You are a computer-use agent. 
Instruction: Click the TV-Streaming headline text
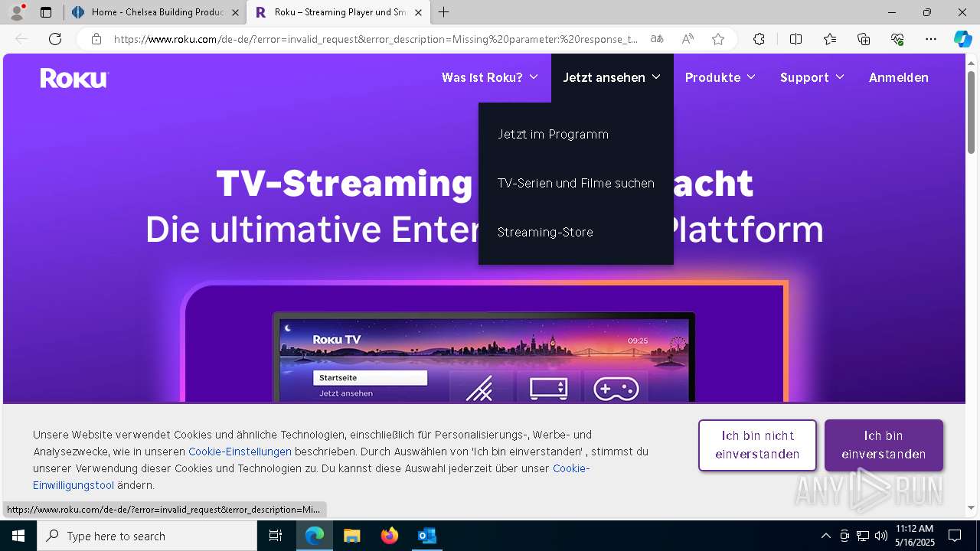coord(484,183)
